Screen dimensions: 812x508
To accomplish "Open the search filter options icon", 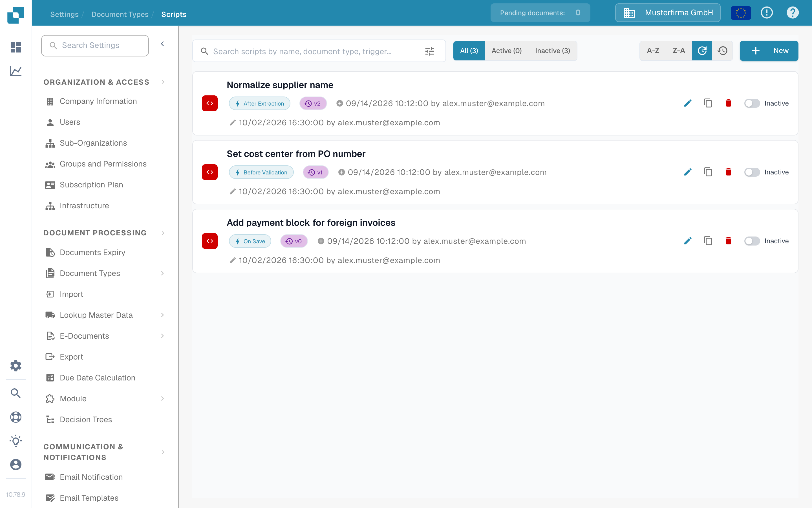I will tap(429, 51).
